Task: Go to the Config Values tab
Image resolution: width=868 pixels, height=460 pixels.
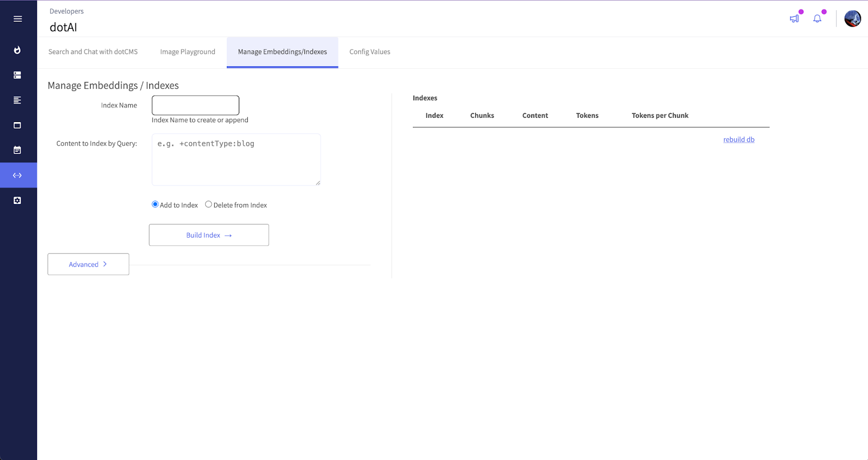Action: (x=369, y=52)
